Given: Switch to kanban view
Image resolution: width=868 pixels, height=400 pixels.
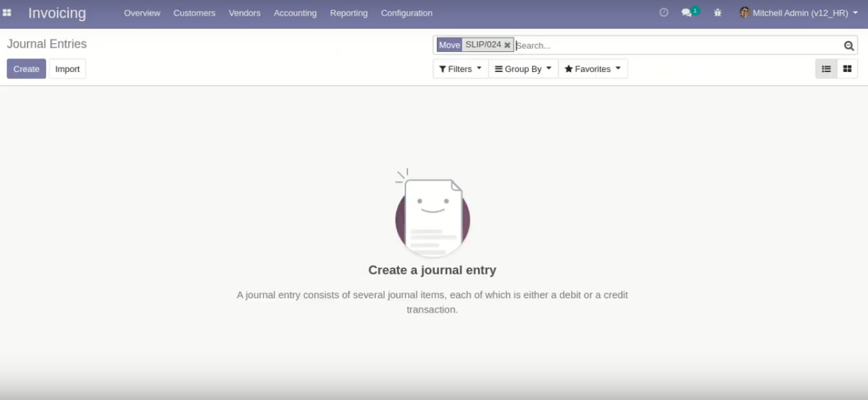Looking at the screenshot, I should click(847, 69).
